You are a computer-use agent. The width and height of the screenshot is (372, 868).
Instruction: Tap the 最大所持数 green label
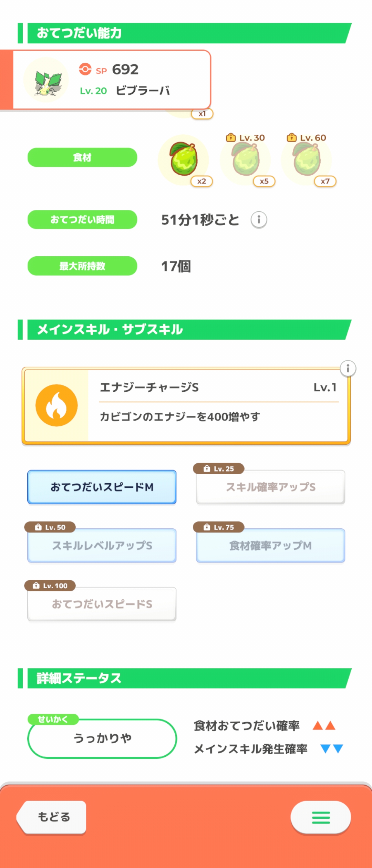82,266
